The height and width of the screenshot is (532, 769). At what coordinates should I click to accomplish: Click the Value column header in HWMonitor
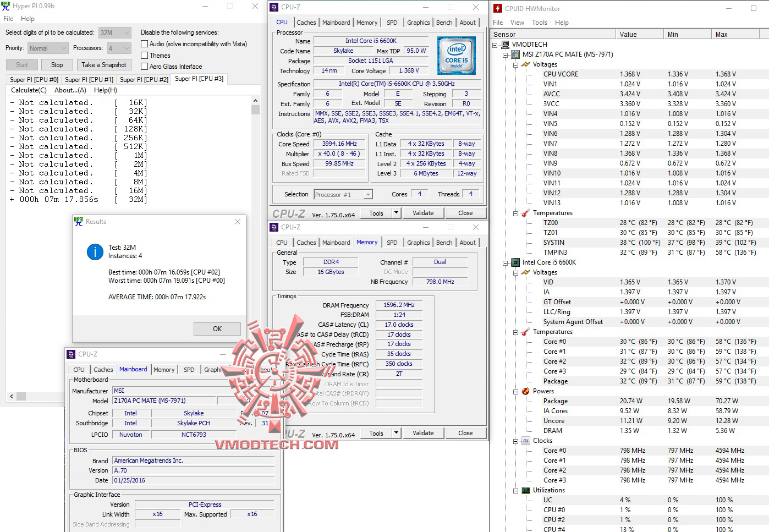pyautogui.click(x=639, y=34)
